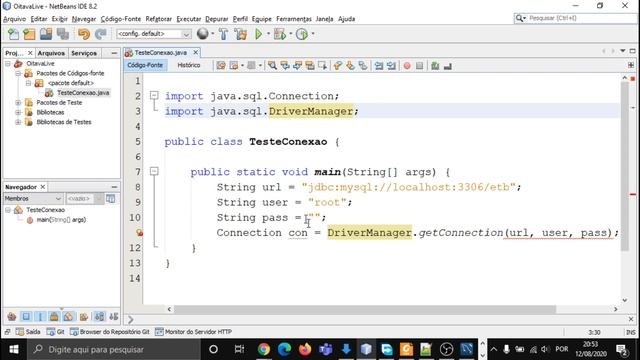Click Clean and Build hammer-broom icon

coord(241,34)
